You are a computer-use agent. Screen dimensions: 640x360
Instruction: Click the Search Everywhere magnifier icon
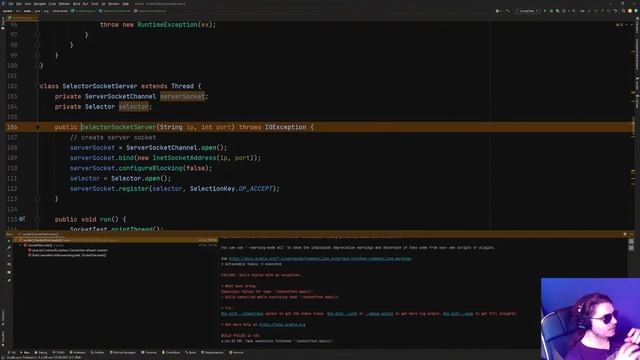[x=623, y=11]
